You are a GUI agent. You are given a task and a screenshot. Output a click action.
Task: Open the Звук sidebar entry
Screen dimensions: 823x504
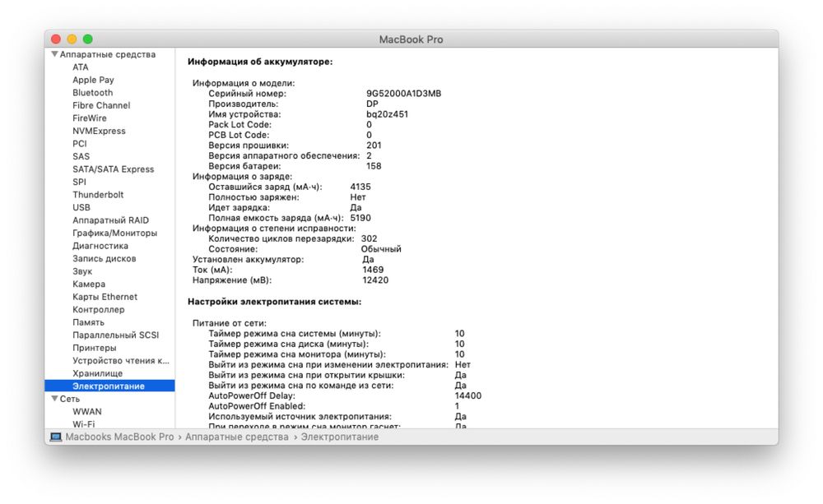[81, 271]
